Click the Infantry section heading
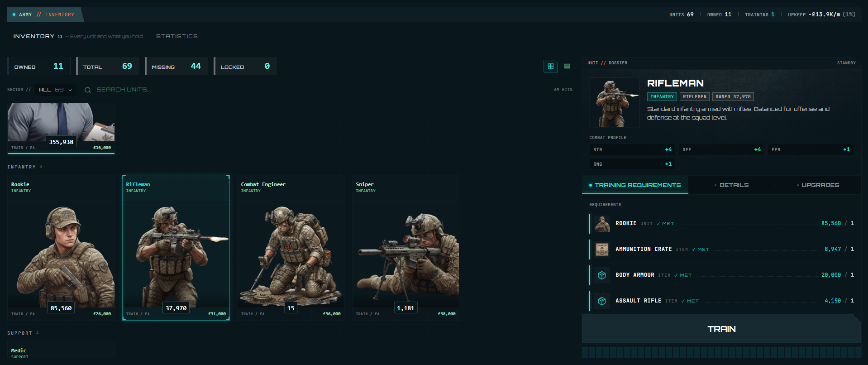 tap(21, 167)
